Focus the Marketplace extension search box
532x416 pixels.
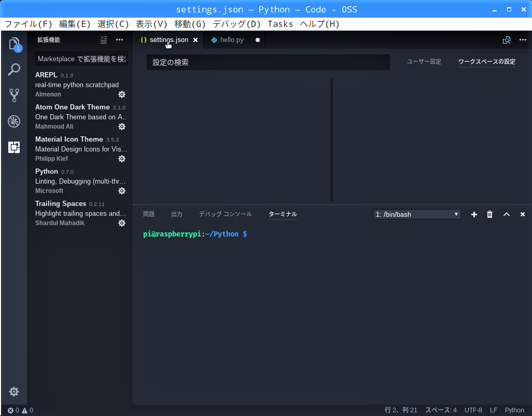81,59
